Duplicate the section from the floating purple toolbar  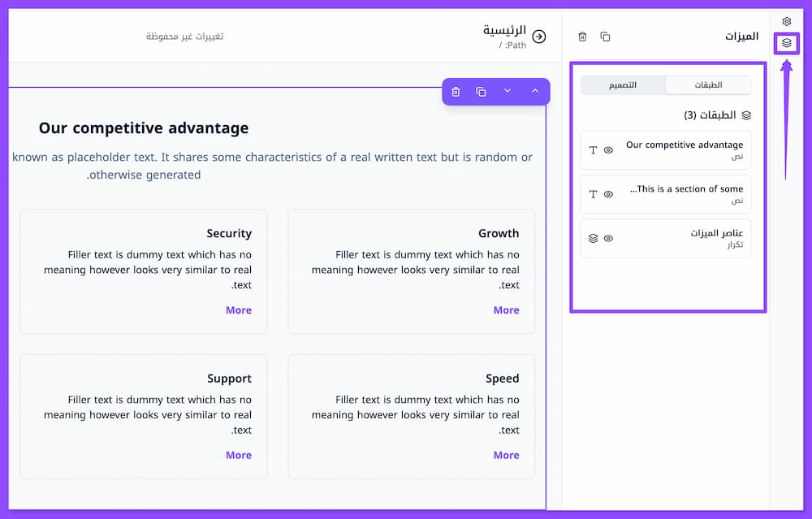point(481,92)
